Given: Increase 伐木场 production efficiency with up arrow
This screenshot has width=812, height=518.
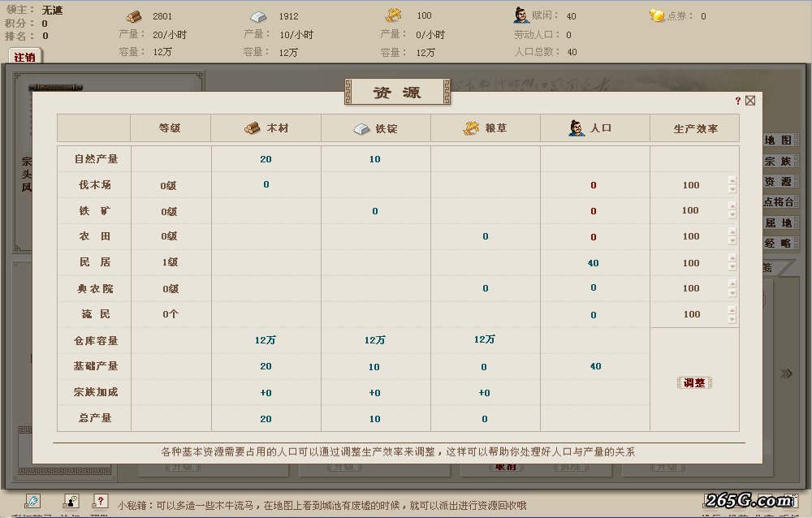Looking at the screenshot, I should (x=732, y=181).
